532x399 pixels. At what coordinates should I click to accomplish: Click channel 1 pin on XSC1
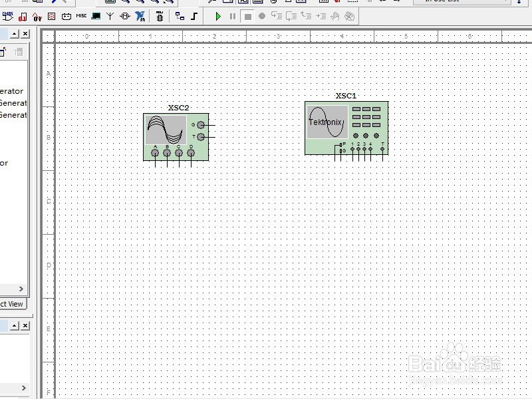[352, 149]
